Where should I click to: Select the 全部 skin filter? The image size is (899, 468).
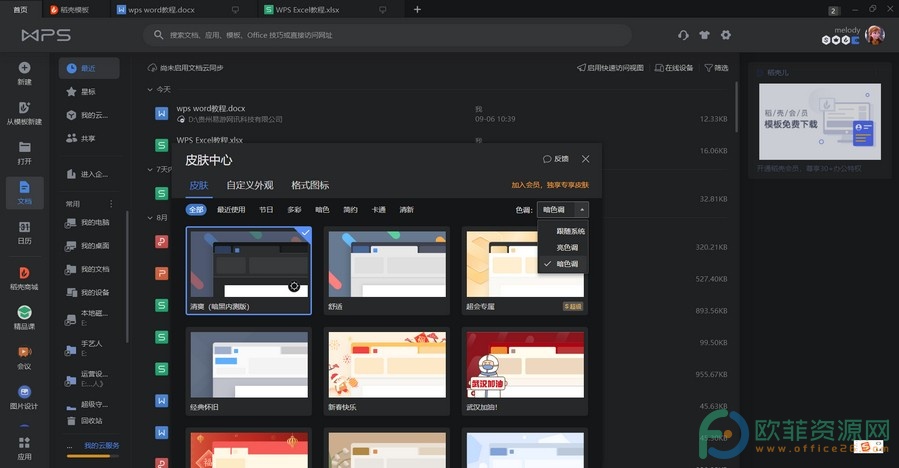pyautogui.click(x=196, y=210)
